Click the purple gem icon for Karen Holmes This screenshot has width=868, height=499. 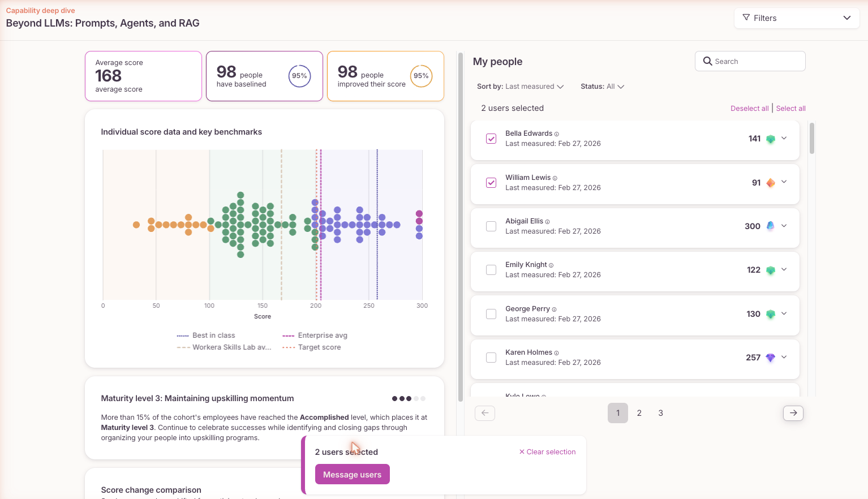tap(770, 358)
